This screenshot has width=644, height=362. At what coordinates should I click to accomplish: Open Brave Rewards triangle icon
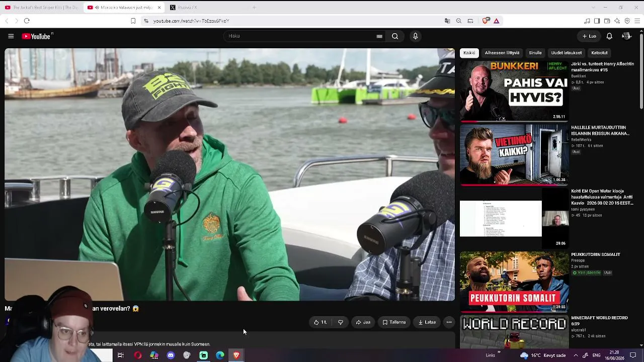coord(496,21)
